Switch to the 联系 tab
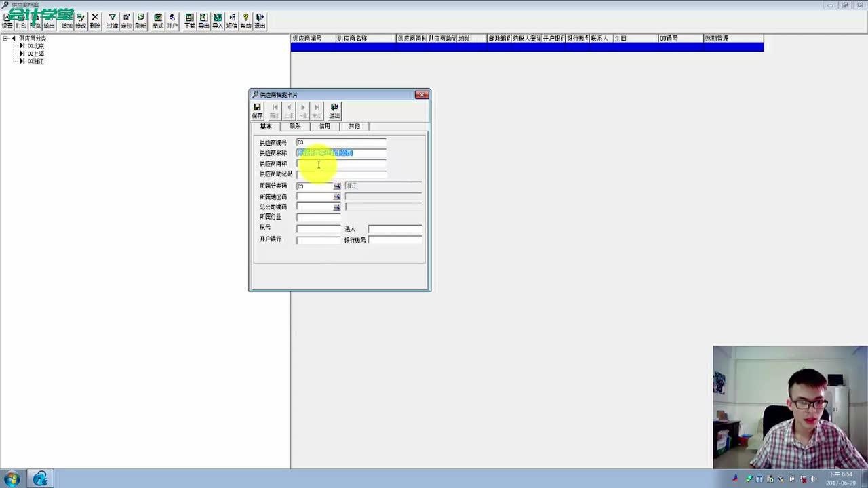This screenshot has height=488, width=868. pyautogui.click(x=295, y=126)
